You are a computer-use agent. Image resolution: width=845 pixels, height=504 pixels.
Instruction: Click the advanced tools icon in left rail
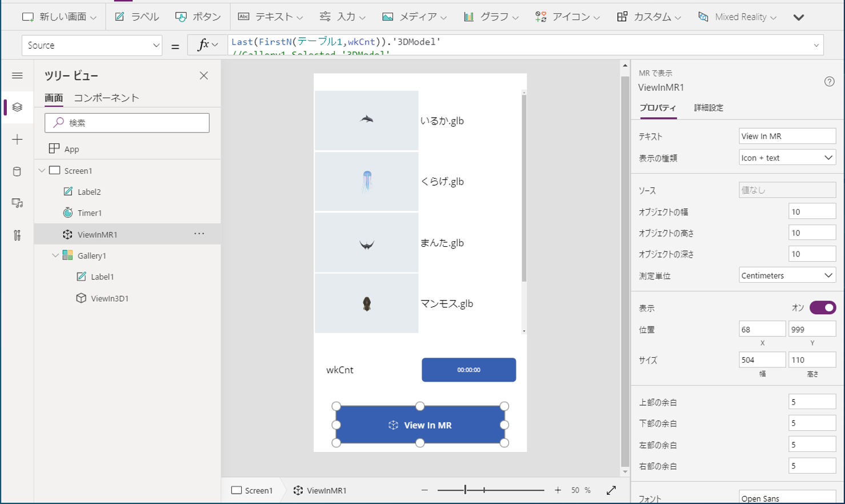tap(18, 235)
